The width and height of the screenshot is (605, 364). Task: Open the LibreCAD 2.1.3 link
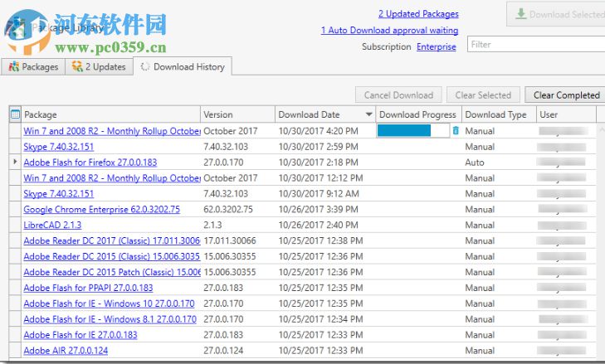click(52, 225)
